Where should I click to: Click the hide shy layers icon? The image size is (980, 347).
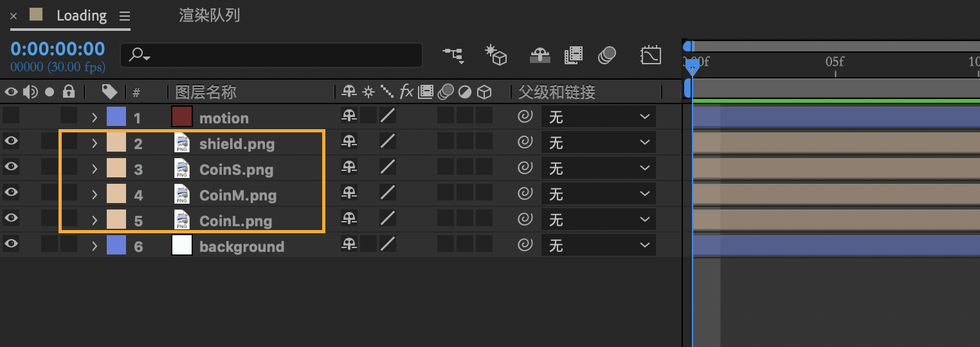[540, 55]
